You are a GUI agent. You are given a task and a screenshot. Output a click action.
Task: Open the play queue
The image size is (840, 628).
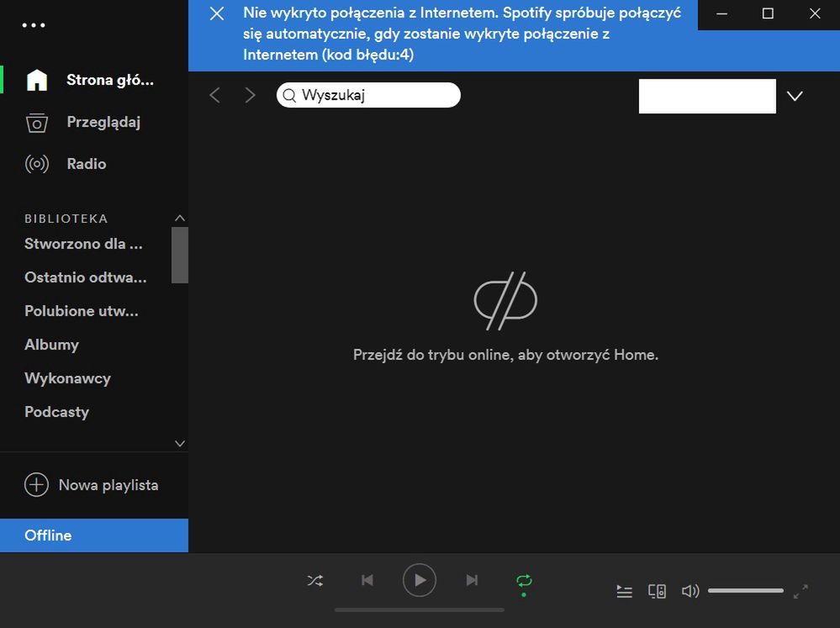[x=624, y=591]
